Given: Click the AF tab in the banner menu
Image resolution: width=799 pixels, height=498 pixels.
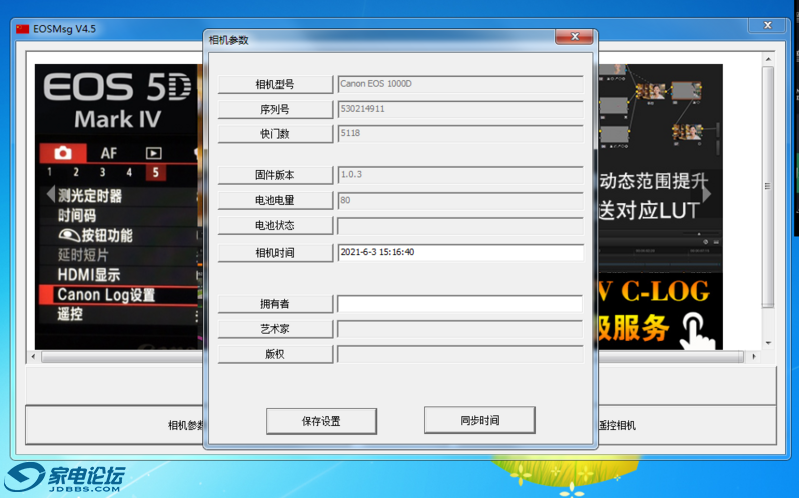Looking at the screenshot, I should pos(109,153).
